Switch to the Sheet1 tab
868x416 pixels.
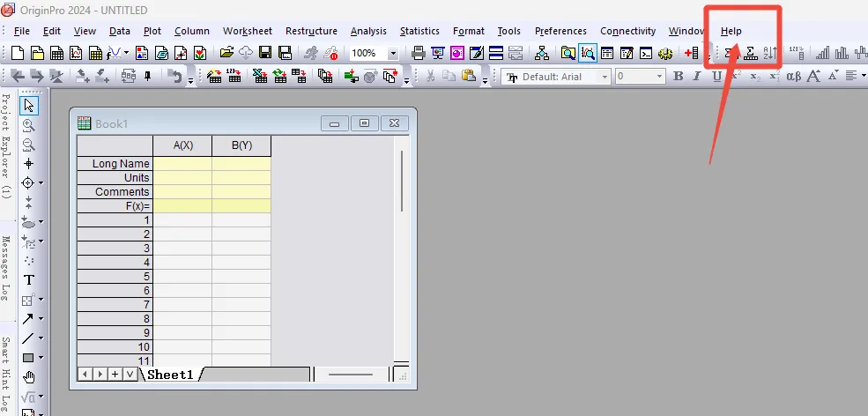tap(170, 375)
